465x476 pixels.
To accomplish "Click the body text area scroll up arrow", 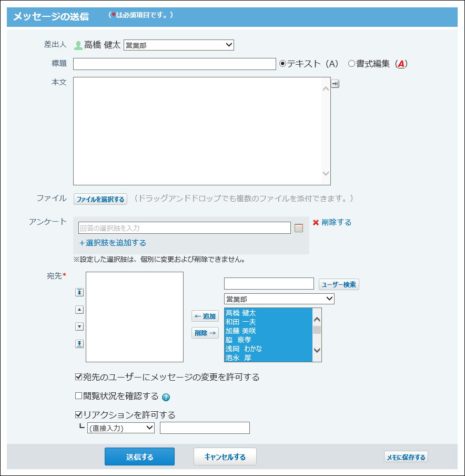I will coord(326,88).
